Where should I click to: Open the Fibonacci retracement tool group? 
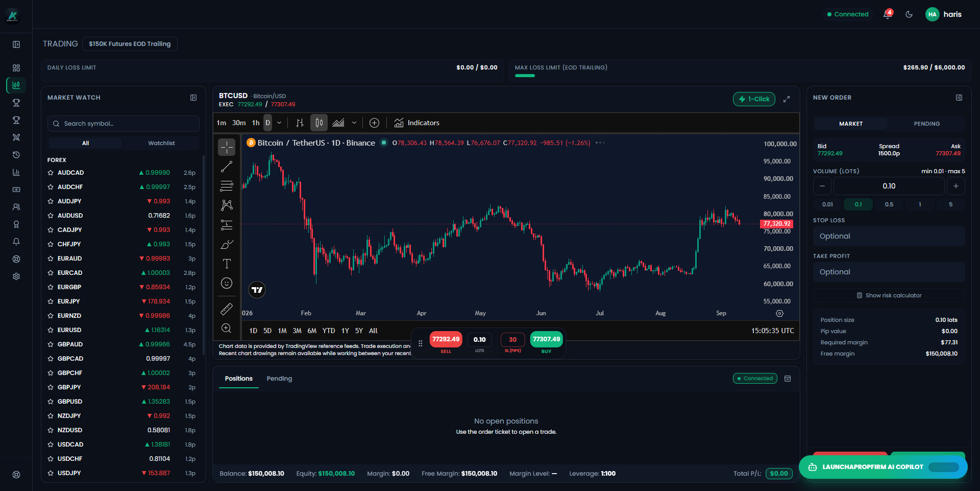coord(227,186)
